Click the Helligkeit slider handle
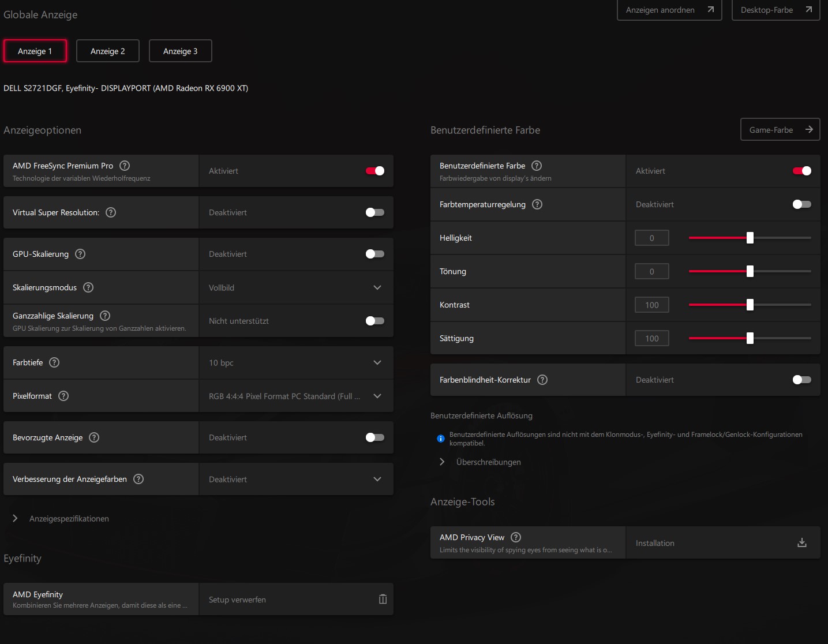 point(750,238)
